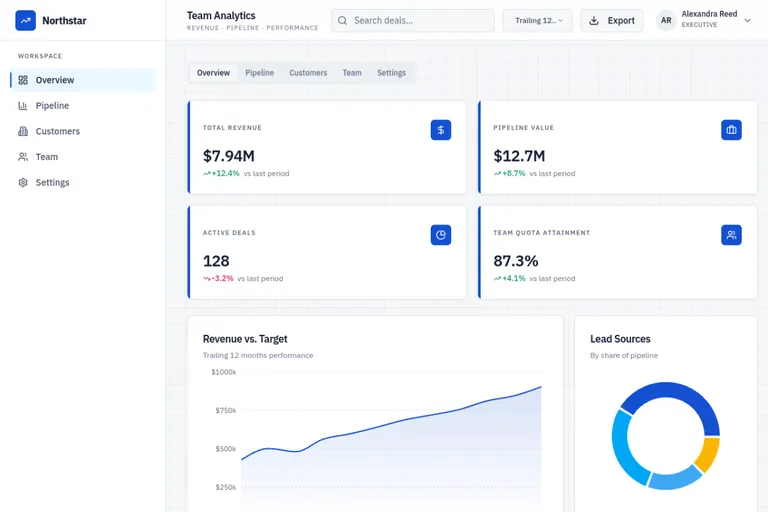Click the +8.7% change figure
Screen dimensions: 768x512
tap(514, 173)
